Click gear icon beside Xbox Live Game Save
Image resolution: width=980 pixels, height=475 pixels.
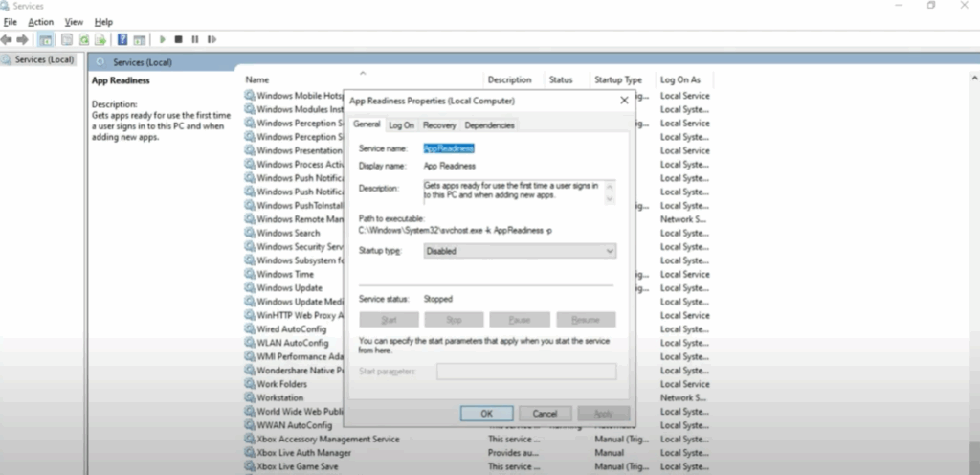250,467
